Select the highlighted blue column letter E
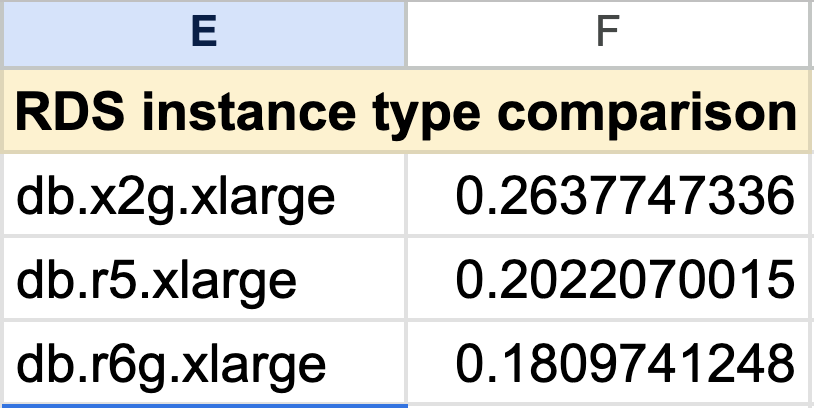Image resolution: width=814 pixels, height=408 pixels. 204,32
